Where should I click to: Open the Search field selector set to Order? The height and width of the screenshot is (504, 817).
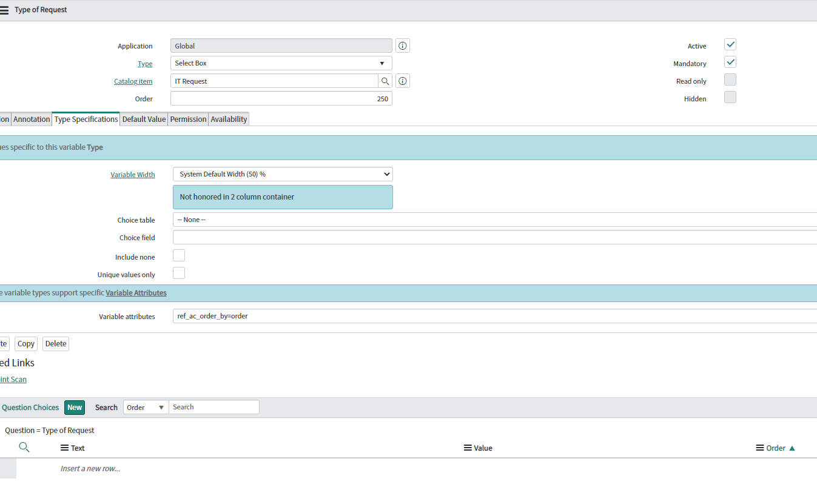point(146,407)
